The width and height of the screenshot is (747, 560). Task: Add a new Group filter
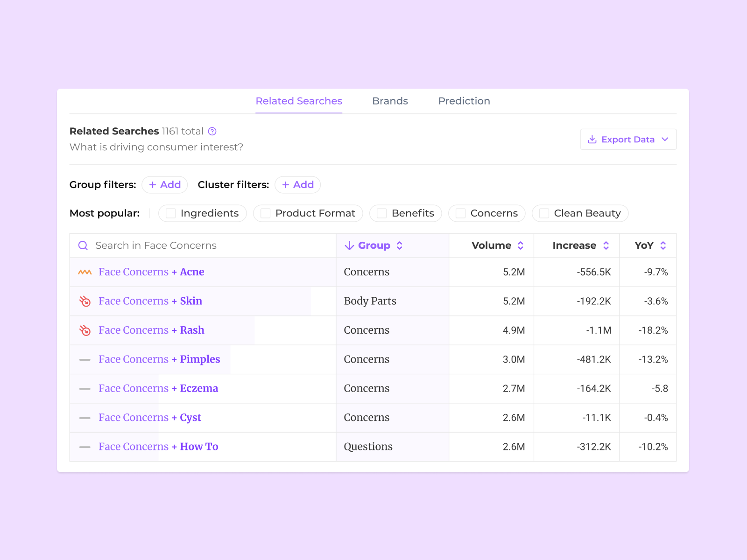[164, 185]
